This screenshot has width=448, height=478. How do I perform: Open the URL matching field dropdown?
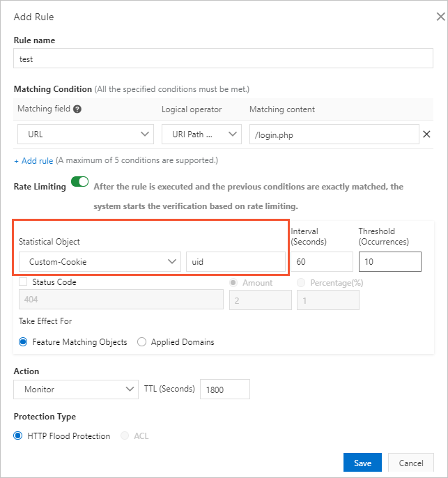[x=84, y=134]
